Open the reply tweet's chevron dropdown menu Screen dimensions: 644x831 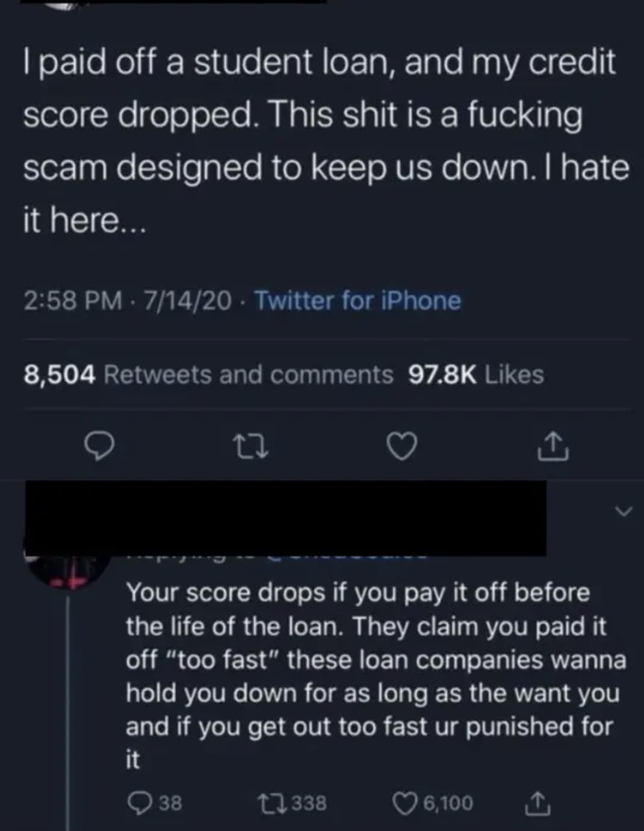[624, 512]
